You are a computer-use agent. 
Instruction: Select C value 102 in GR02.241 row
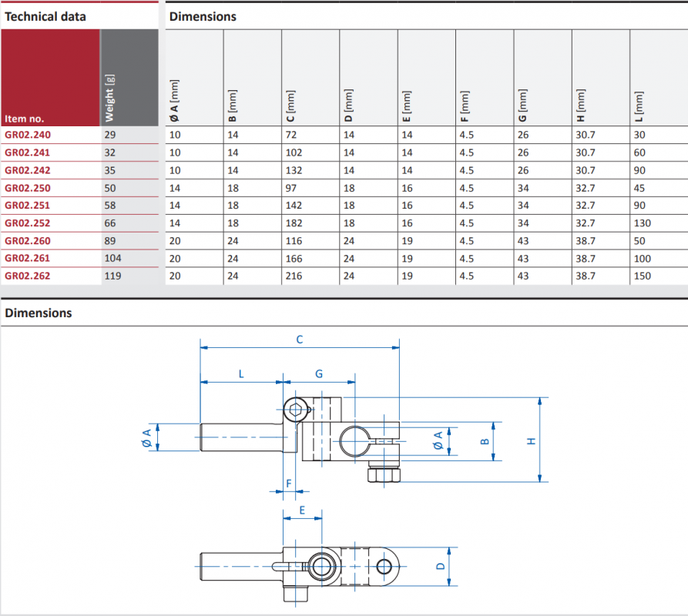point(294,152)
